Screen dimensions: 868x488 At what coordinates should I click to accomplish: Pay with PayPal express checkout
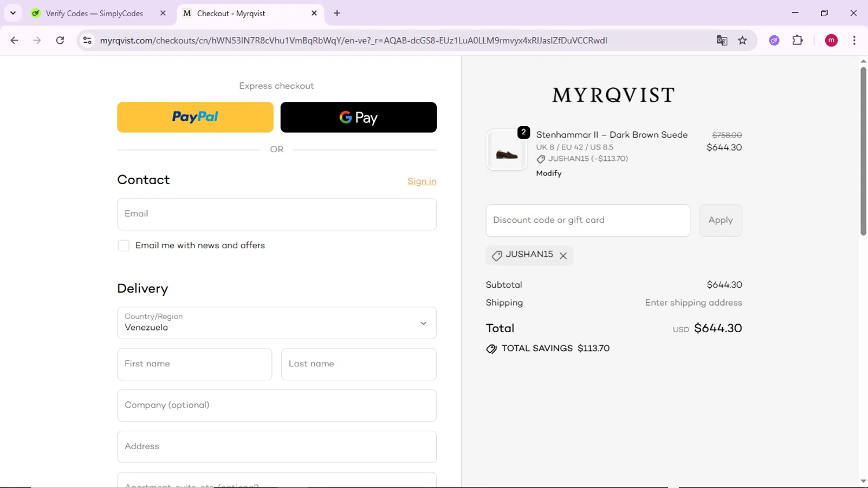click(195, 117)
